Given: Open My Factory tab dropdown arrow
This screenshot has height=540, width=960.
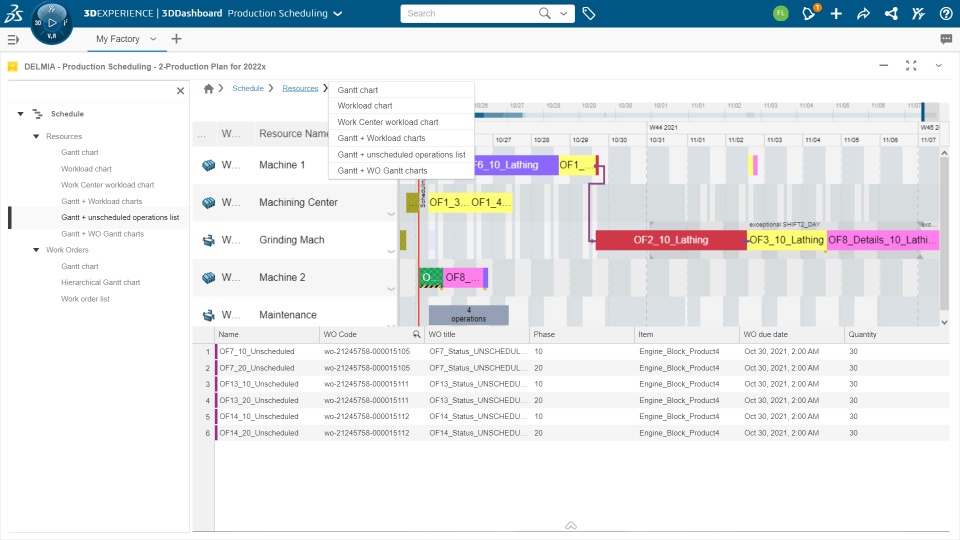Looking at the screenshot, I should coord(153,39).
